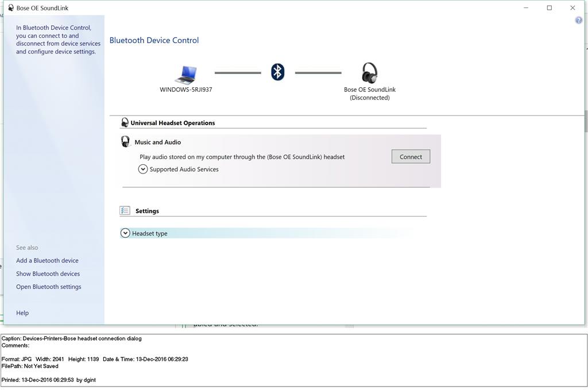Viewport: 588px width, 390px height.
Task: Click the Music and Audio label
Action: (x=158, y=142)
